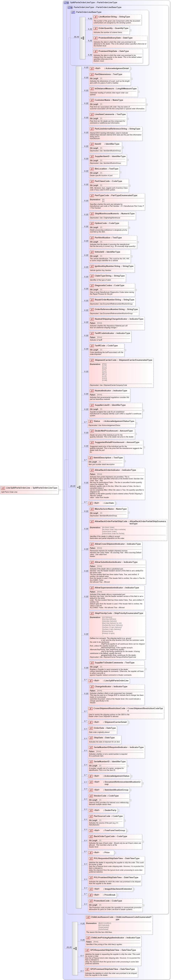Click the E icon of DealerNetPriceAmount

[92, 431]
